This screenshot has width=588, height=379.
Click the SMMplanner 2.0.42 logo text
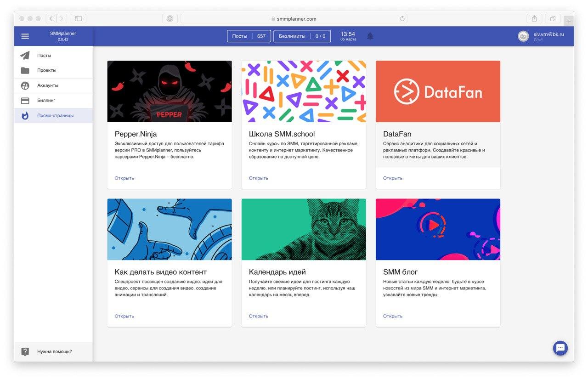pyautogui.click(x=63, y=36)
